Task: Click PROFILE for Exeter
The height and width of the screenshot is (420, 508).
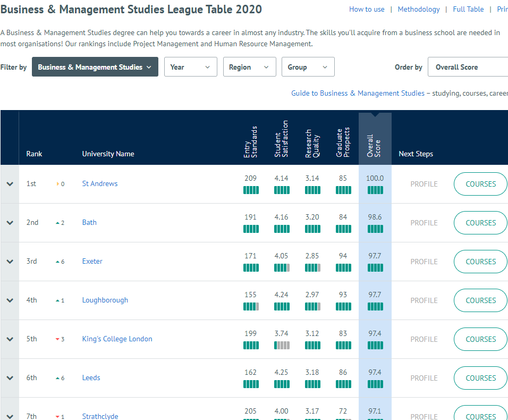Action: click(424, 262)
